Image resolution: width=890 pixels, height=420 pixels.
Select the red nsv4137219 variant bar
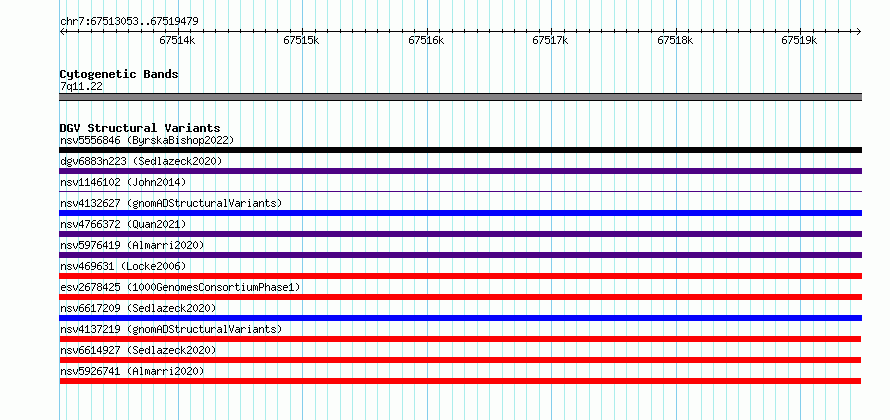[460, 339]
